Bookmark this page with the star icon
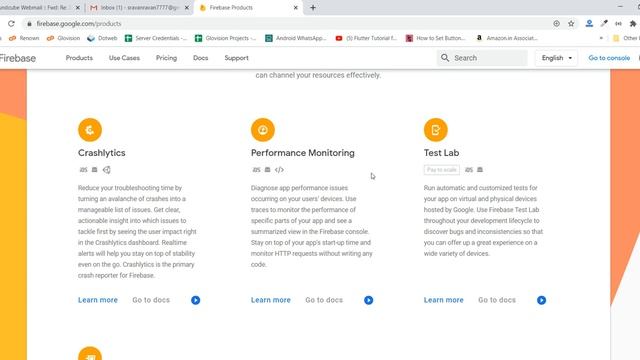The image size is (640, 360). (x=571, y=24)
